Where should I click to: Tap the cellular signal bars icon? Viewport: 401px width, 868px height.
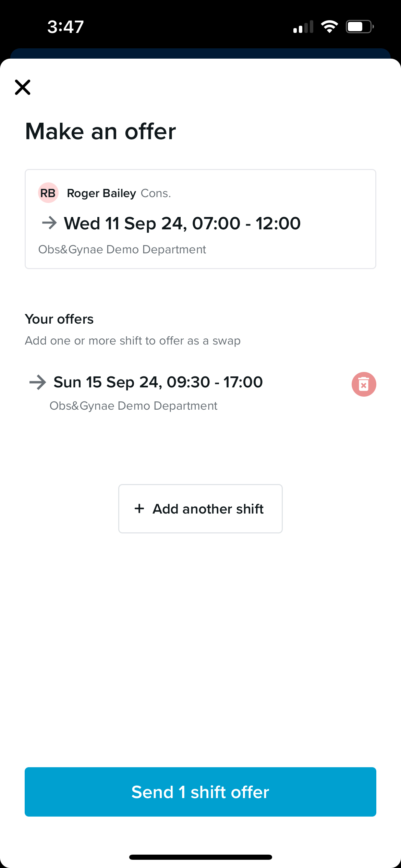(303, 27)
